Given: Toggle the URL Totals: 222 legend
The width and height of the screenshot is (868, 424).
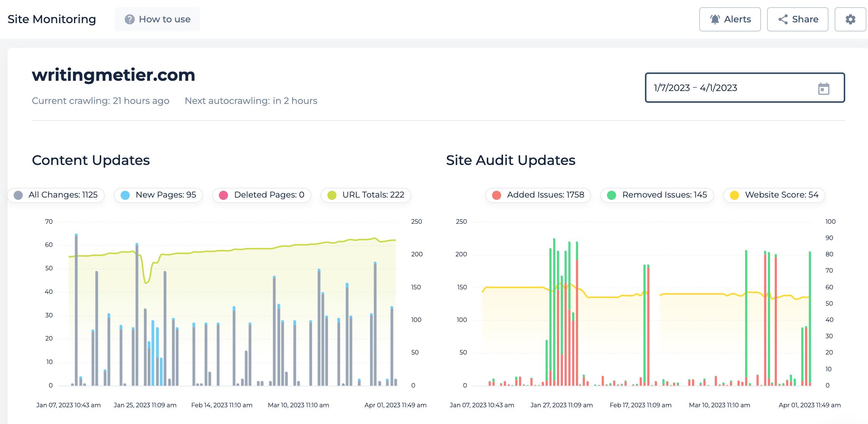Looking at the screenshot, I should tap(366, 195).
